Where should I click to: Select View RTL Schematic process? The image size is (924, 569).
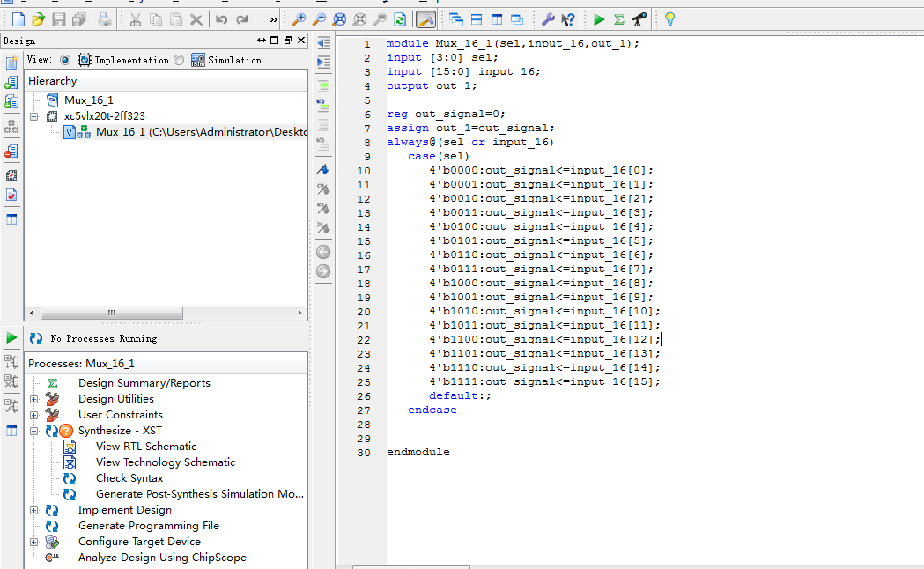click(145, 447)
